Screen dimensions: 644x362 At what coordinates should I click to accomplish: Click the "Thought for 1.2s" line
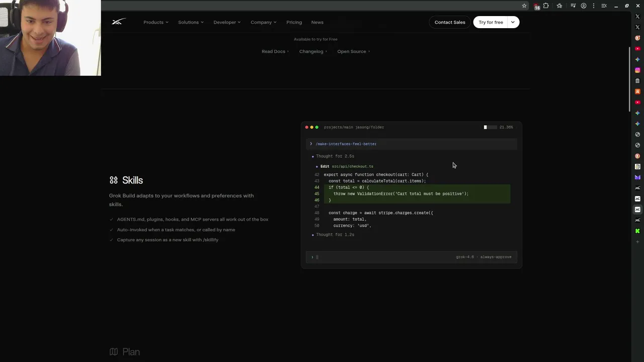pos(335,235)
